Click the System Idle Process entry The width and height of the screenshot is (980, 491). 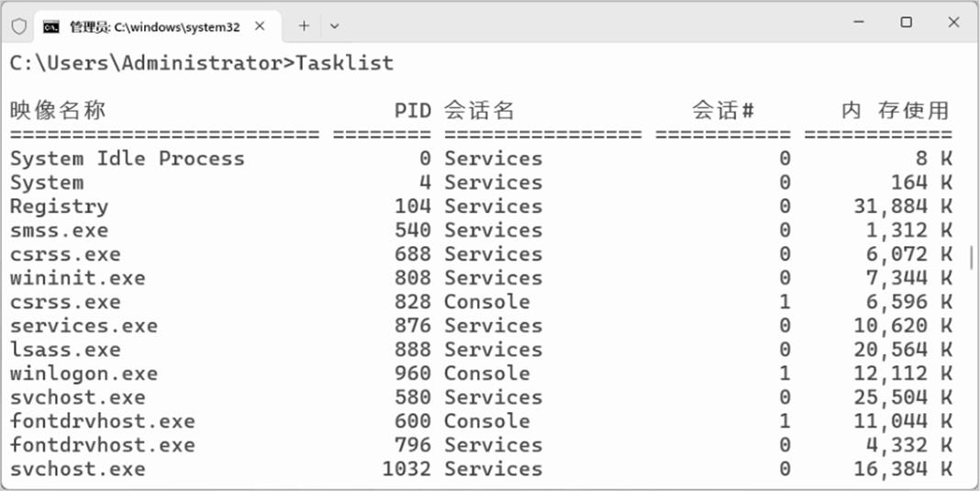click(x=128, y=159)
